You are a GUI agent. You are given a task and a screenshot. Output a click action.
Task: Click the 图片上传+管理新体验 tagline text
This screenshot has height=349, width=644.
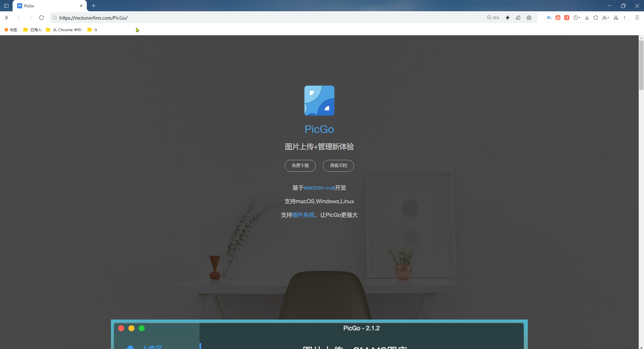319,147
